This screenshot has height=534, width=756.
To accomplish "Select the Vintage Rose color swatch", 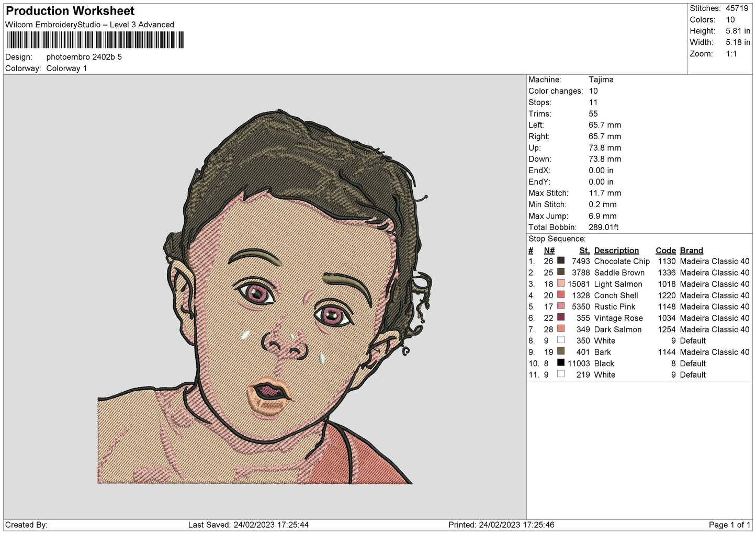I will pyautogui.click(x=561, y=317).
